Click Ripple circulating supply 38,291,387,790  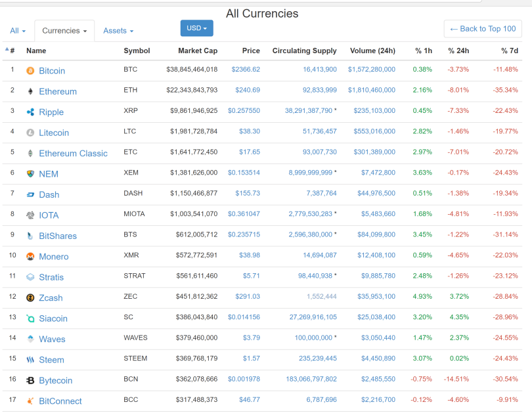(309, 111)
